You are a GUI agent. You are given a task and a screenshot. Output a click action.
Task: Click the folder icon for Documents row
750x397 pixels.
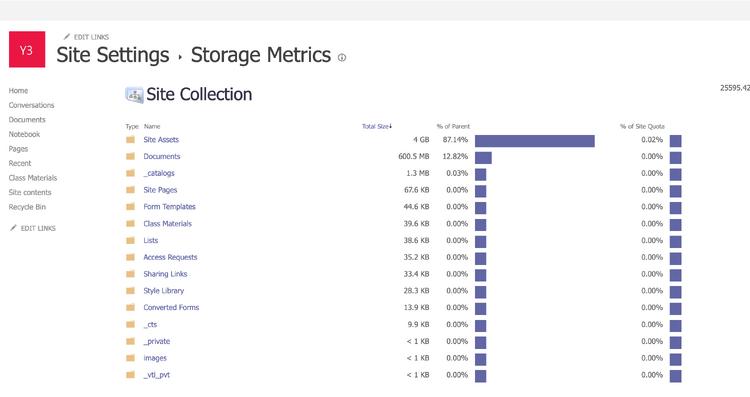[130, 156]
